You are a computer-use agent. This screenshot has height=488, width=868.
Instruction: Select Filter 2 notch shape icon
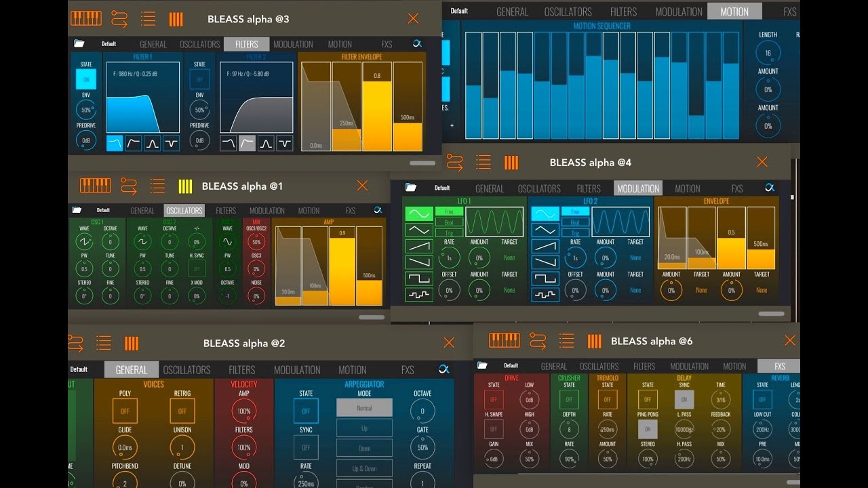pyautogui.click(x=285, y=143)
